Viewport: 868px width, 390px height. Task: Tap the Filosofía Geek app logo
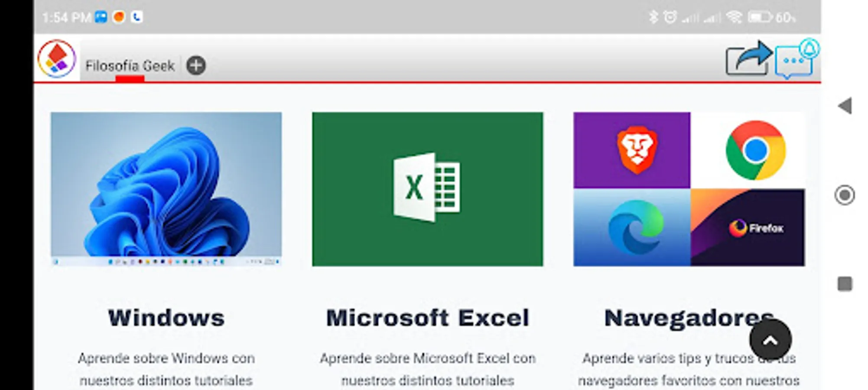57,59
